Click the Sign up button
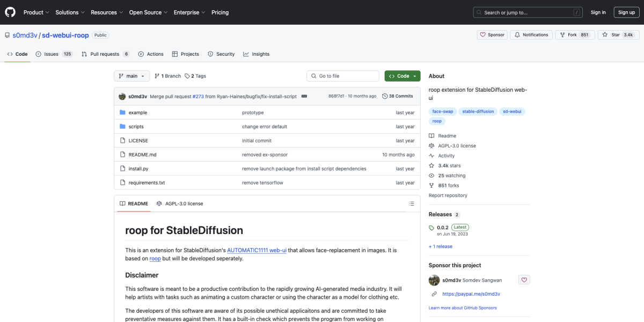This screenshot has height=322, width=644. coord(626,12)
